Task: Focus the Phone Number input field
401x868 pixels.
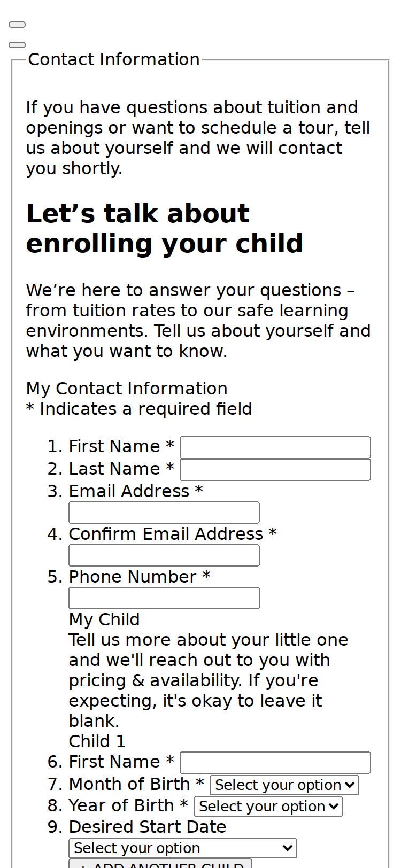Action: tap(164, 598)
